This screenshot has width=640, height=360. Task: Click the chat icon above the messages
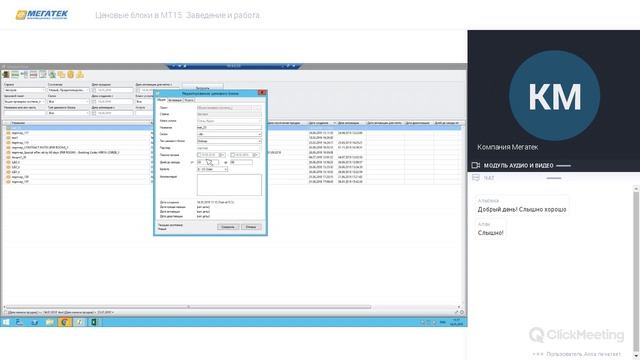pos(476,178)
